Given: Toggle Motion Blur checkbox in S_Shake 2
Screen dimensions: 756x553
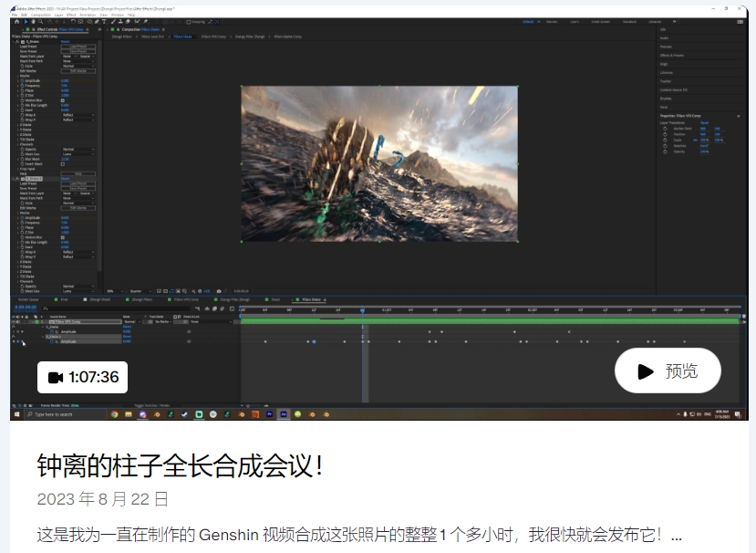Looking at the screenshot, I should [x=63, y=237].
